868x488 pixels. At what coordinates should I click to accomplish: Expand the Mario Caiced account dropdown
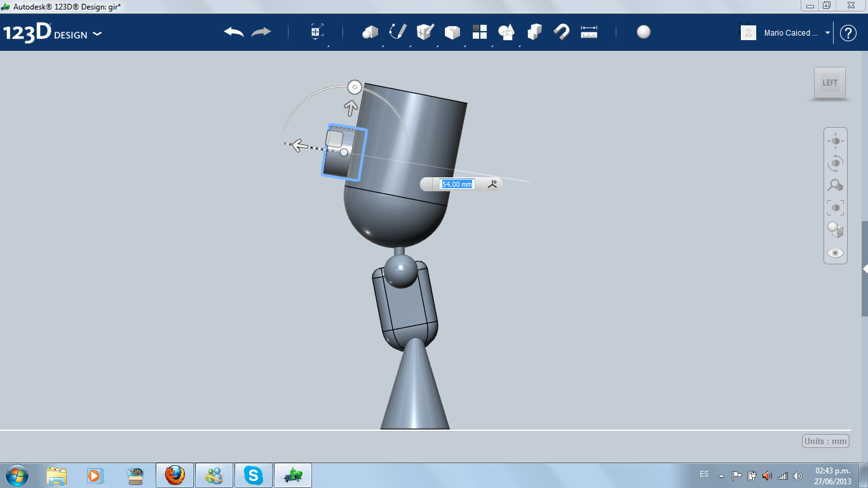827,32
